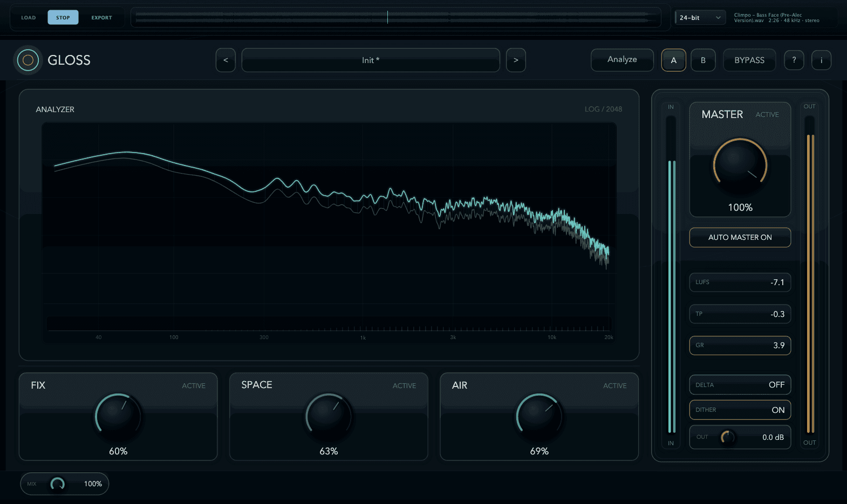Image resolution: width=847 pixels, height=504 pixels.
Task: Toggle the SPACE module ACTIVE state
Action: coord(404,386)
